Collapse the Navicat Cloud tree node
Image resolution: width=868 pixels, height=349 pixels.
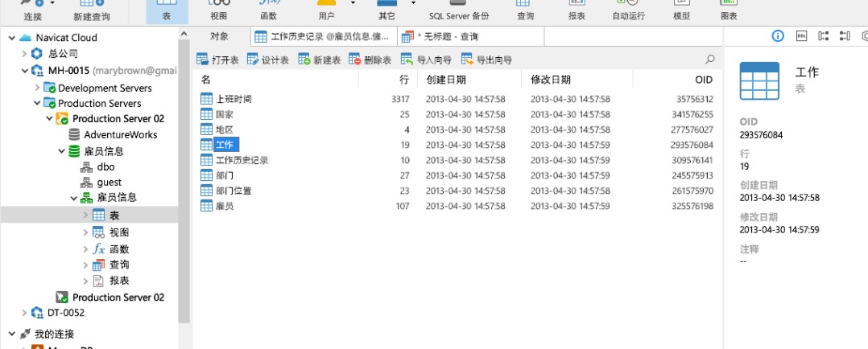pos(11,38)
